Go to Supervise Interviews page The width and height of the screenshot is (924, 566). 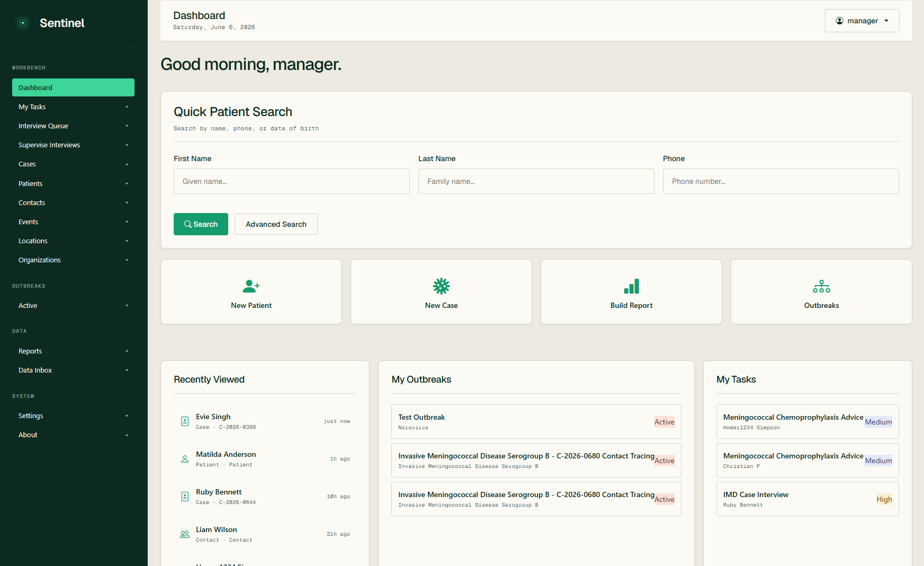point(73,145)
